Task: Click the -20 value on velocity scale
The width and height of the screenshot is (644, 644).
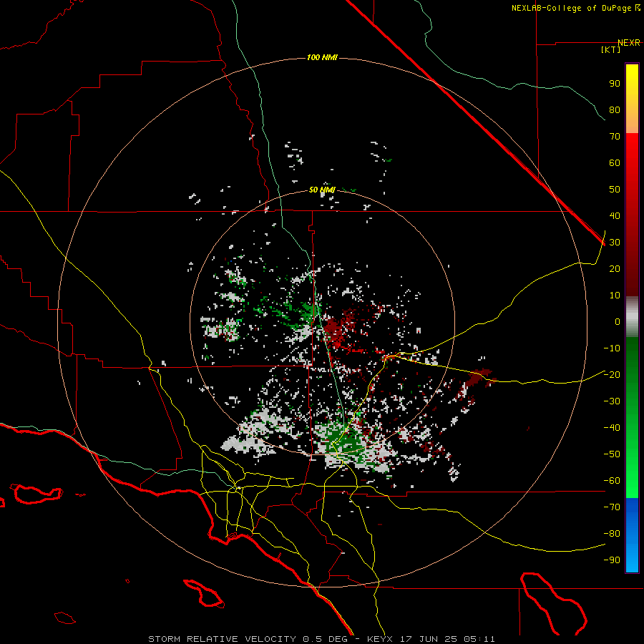Action: [612, 374]
